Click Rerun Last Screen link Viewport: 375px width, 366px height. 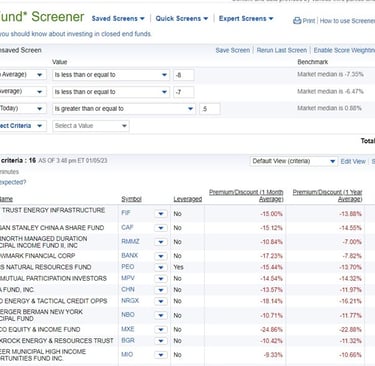(282, 50)
